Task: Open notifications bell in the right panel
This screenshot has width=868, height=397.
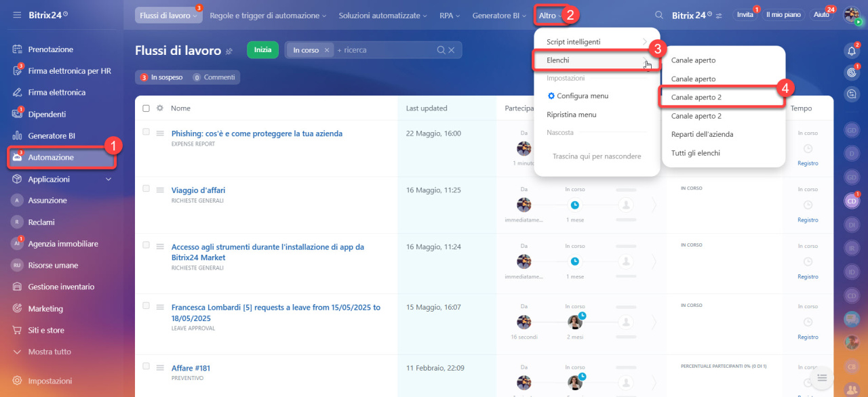Action: point(852,51)
